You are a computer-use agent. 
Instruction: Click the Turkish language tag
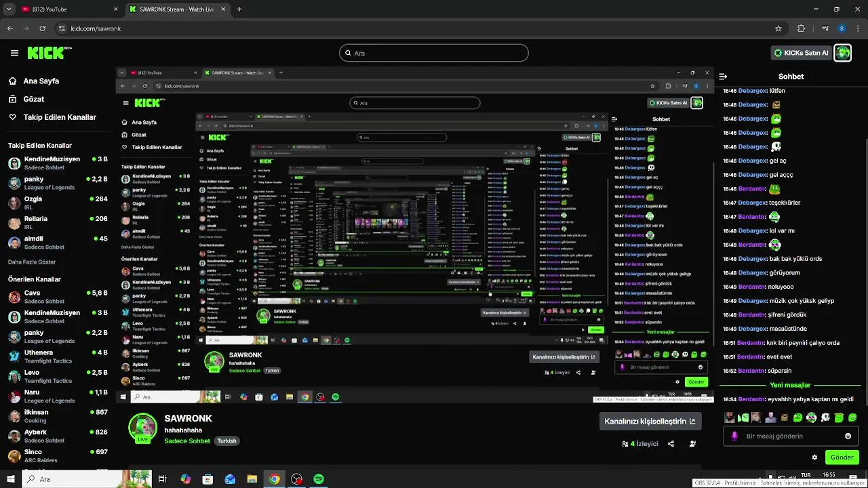(x=226, y=441)
